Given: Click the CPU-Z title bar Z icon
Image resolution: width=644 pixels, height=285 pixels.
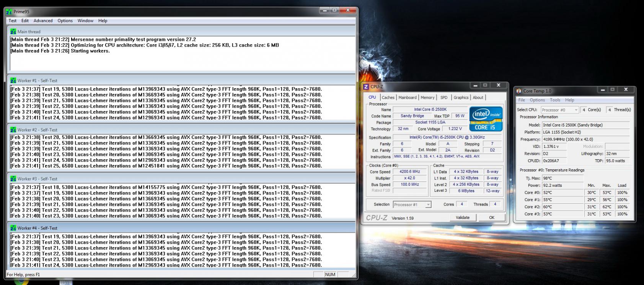Looking at the screenshot, I should [x=366, y=87].
